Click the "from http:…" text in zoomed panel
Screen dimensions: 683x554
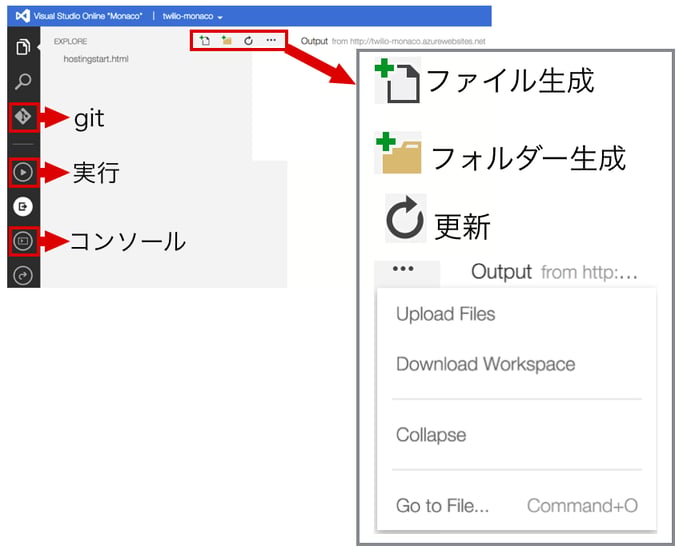click(589, 273)
